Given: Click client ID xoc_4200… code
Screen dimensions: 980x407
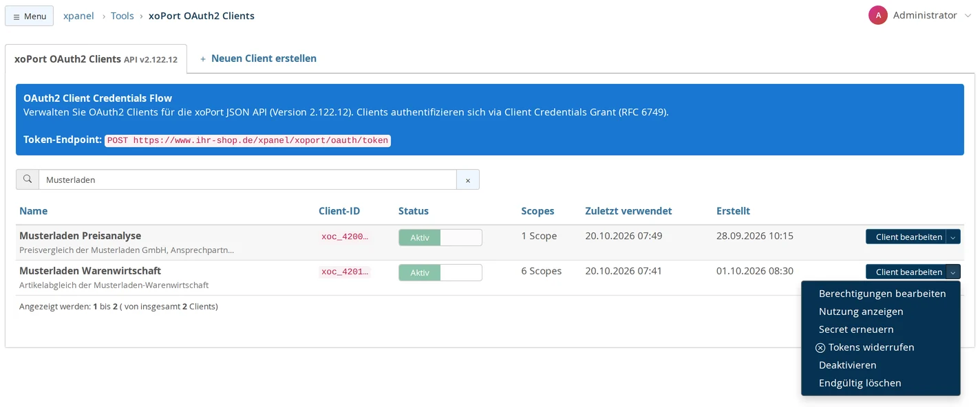Looking at the screenshot, I should coord(345,236).
